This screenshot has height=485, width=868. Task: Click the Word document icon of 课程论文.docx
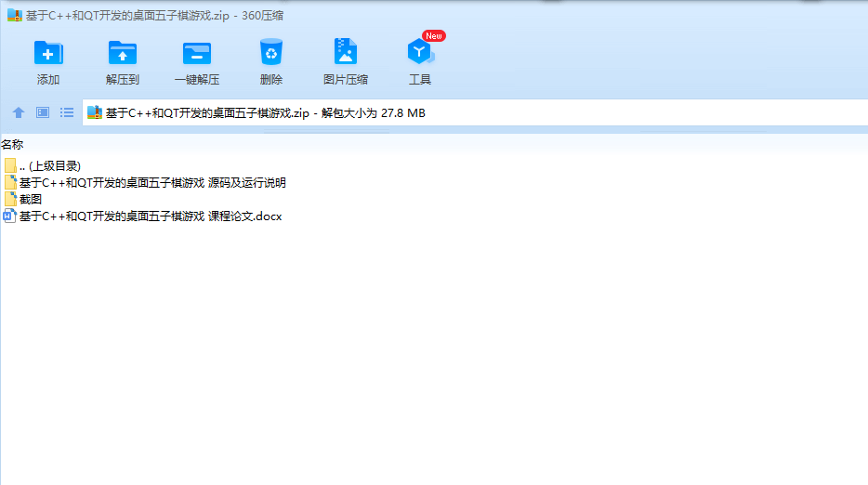pos(9,216)
